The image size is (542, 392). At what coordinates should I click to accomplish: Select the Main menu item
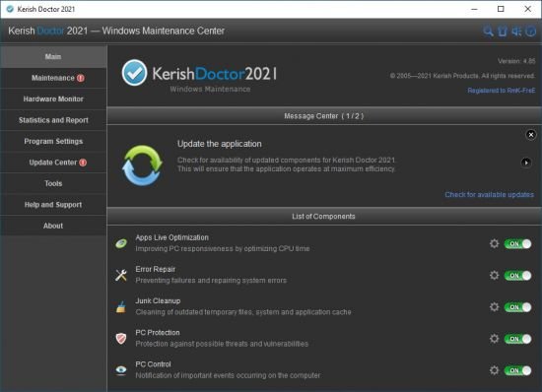coord(53,57)
